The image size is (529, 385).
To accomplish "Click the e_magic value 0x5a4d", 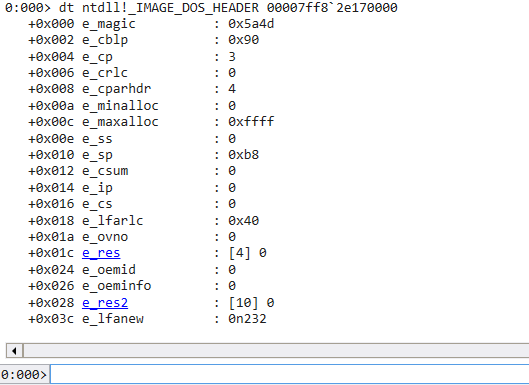I will click(x=251, y=24).
